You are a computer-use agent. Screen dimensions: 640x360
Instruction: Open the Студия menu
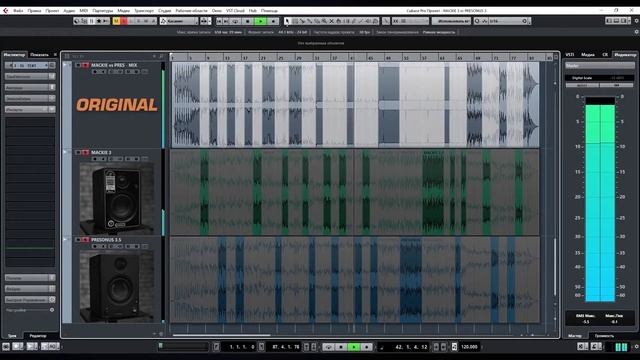click(x=165, y=11)
